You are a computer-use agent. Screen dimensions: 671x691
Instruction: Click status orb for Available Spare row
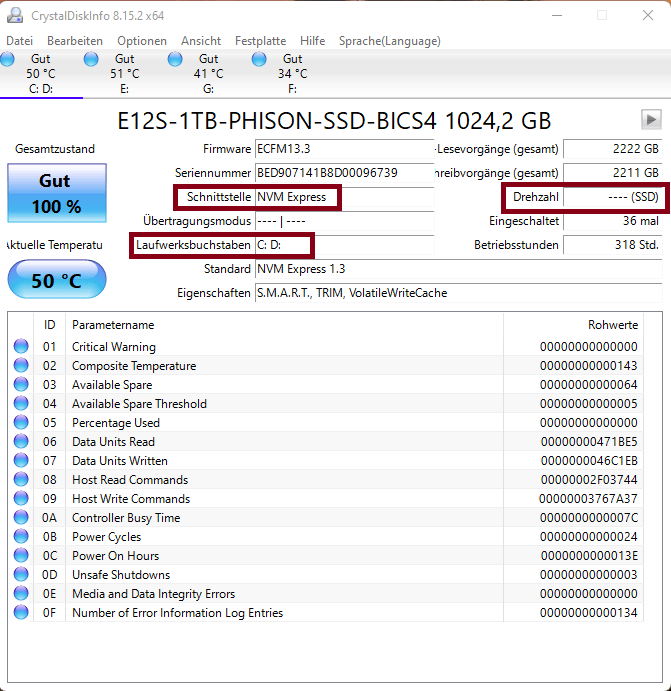pos(21,384)
